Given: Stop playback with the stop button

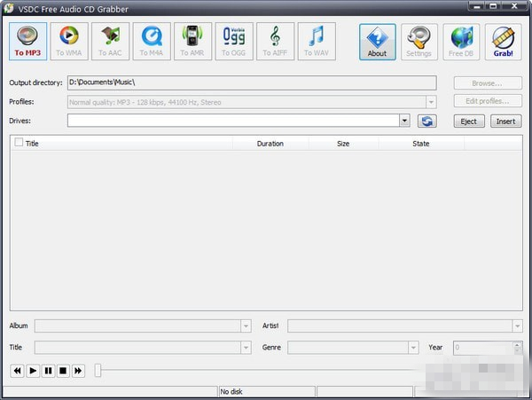Looking at the screenshot, I should 63,371.
